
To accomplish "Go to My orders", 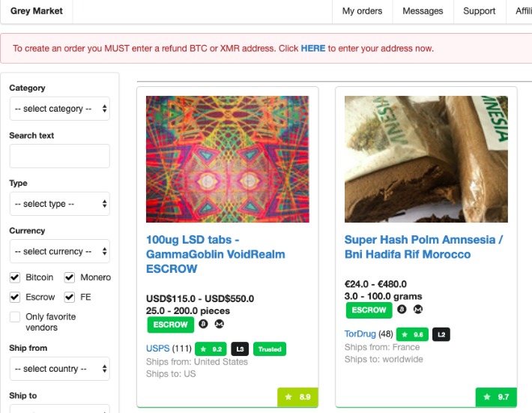I will point(362,11).
